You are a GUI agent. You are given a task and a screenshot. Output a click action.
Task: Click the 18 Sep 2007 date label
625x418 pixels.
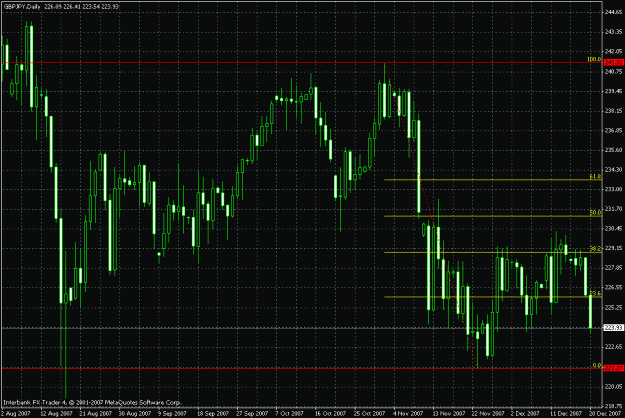213,414
